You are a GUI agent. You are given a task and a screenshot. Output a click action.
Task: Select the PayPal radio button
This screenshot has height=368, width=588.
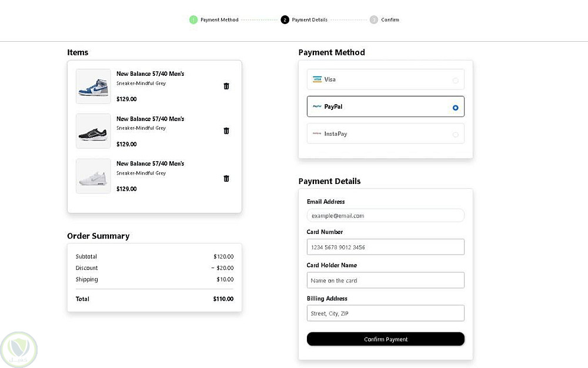click(455, 108)
